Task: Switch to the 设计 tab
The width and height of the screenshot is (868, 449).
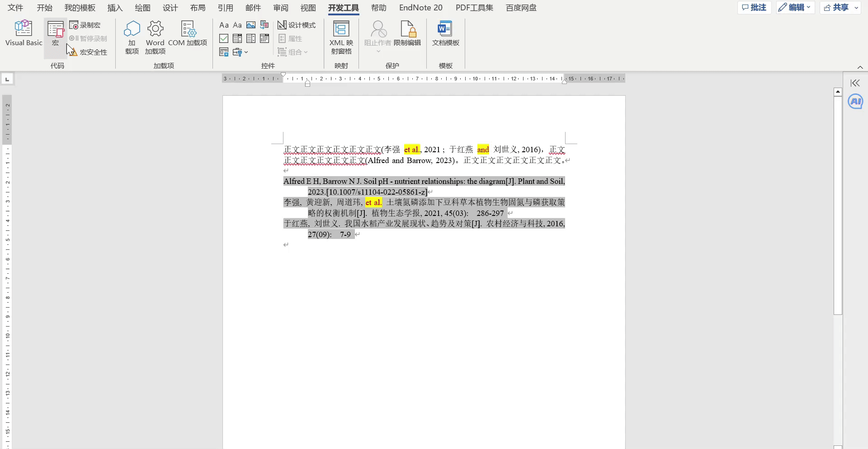Action: click(x=170, y=8)
